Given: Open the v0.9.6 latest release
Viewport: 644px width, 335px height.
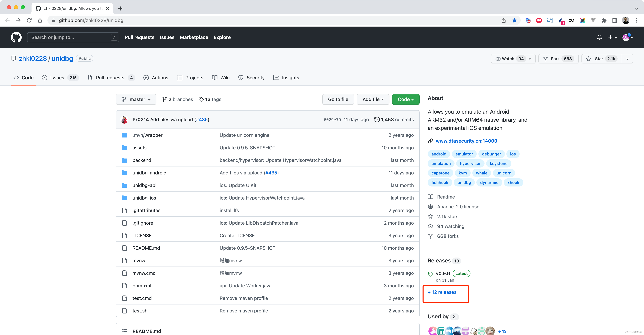Looking at the screenshot, I should pos(442,273).
